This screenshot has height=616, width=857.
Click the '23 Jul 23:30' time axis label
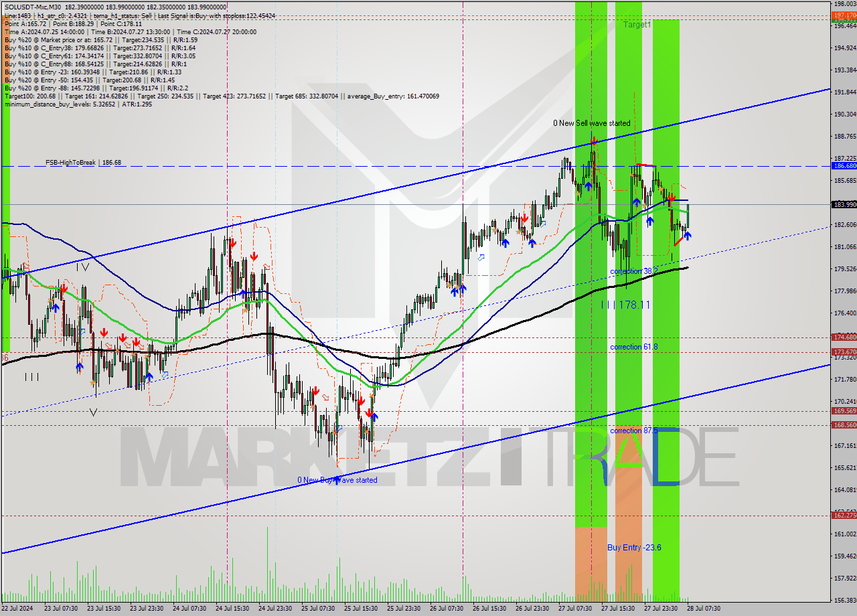coord(147,609)
